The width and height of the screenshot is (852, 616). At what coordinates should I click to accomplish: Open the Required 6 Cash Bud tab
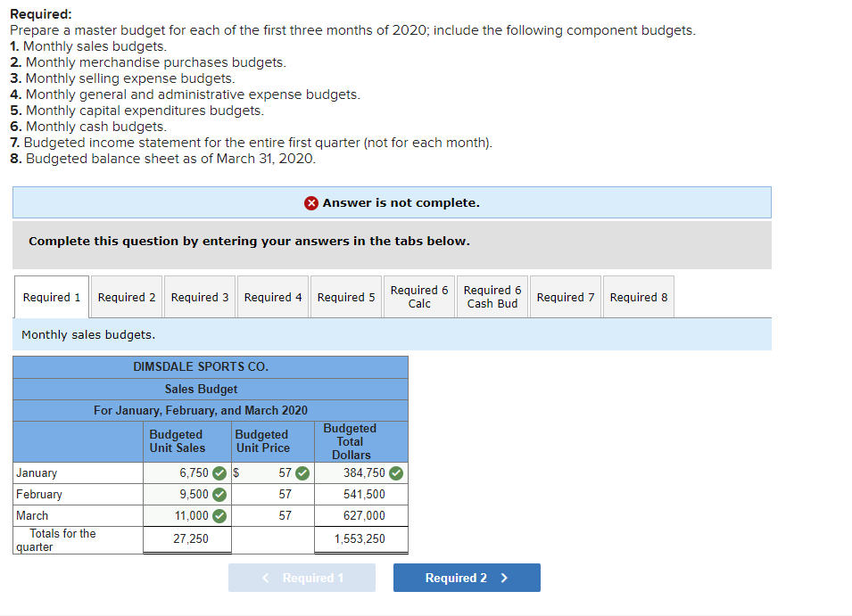[x=492, y=297]
